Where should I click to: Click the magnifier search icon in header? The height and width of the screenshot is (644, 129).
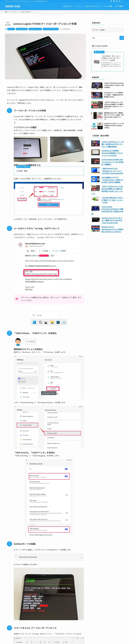122,1
